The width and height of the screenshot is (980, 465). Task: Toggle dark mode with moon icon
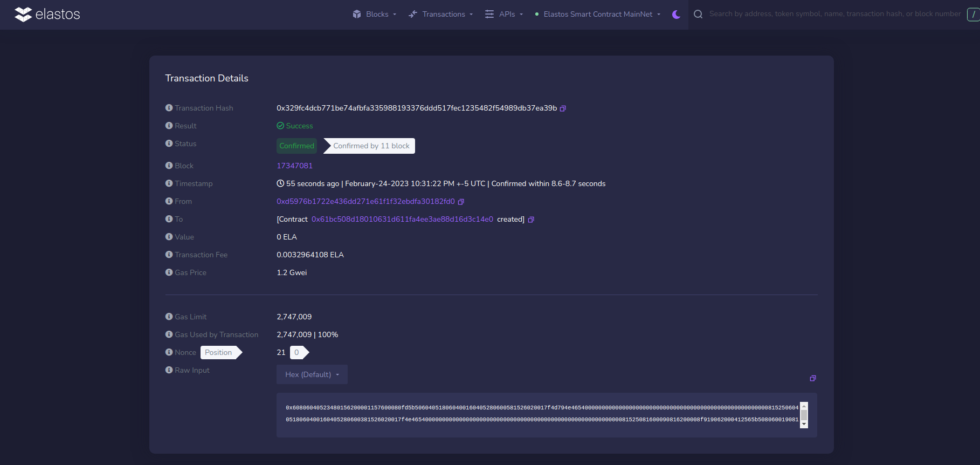point(676,15)
